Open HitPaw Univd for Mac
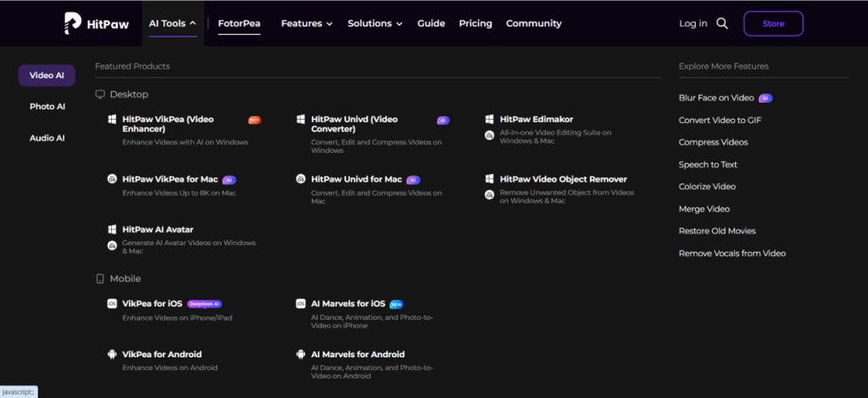Screen dimensions: 868x398 (x=357, y=179)
